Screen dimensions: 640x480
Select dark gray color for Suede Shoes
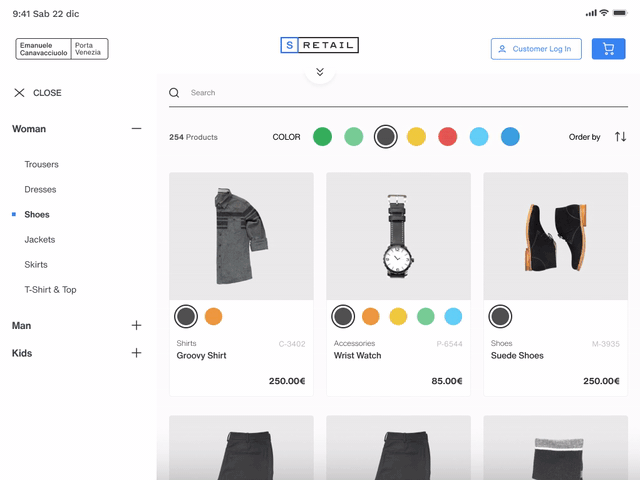[x=500, y=317]
